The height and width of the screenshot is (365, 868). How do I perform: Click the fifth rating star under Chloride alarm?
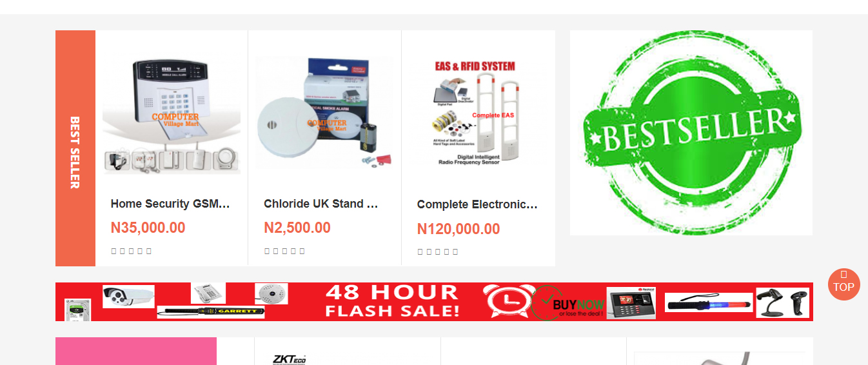(x=302, y=251)
